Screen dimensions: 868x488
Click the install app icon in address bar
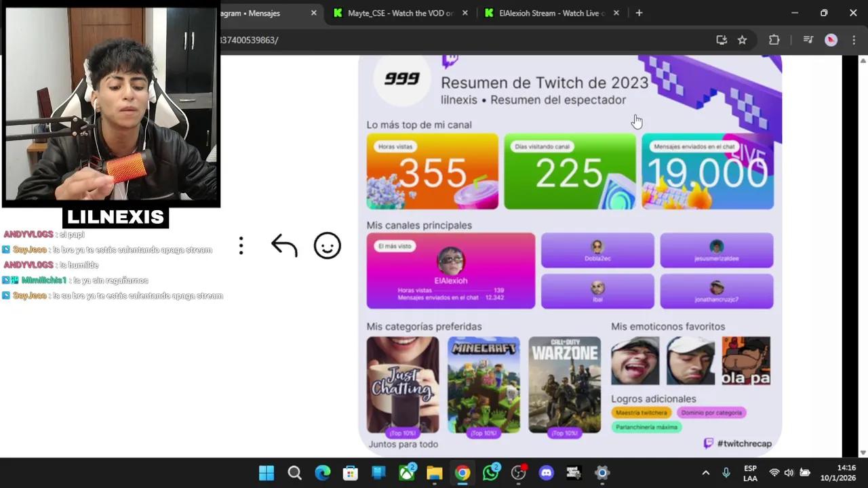pyautogui.click(x=722, y=40)
